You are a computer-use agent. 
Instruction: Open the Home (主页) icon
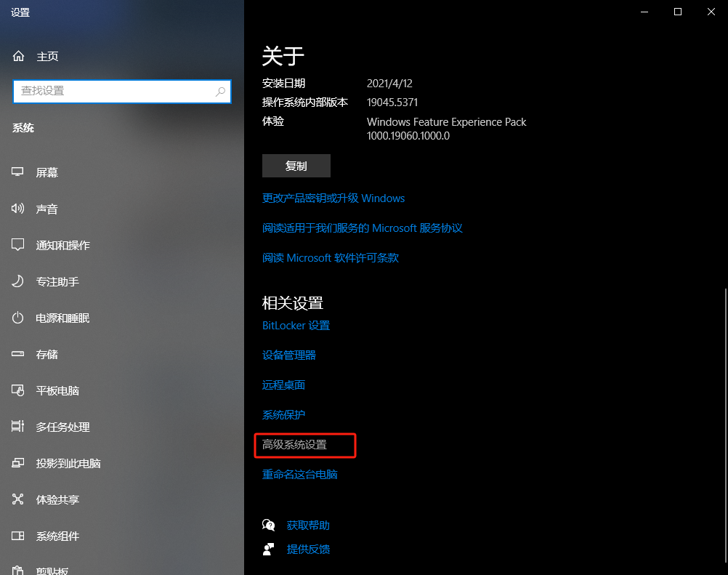[x=18, y=56]
